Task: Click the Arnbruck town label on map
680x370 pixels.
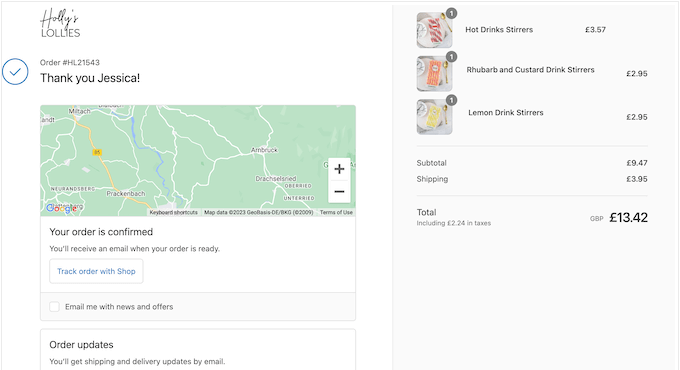Action: tap(264, 150)
